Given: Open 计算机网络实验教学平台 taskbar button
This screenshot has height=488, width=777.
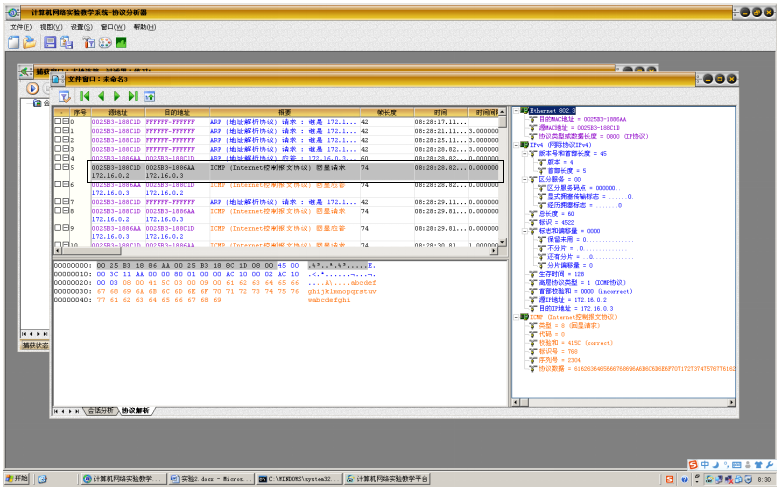Looking at the screenshot, I should click(387, 479).
